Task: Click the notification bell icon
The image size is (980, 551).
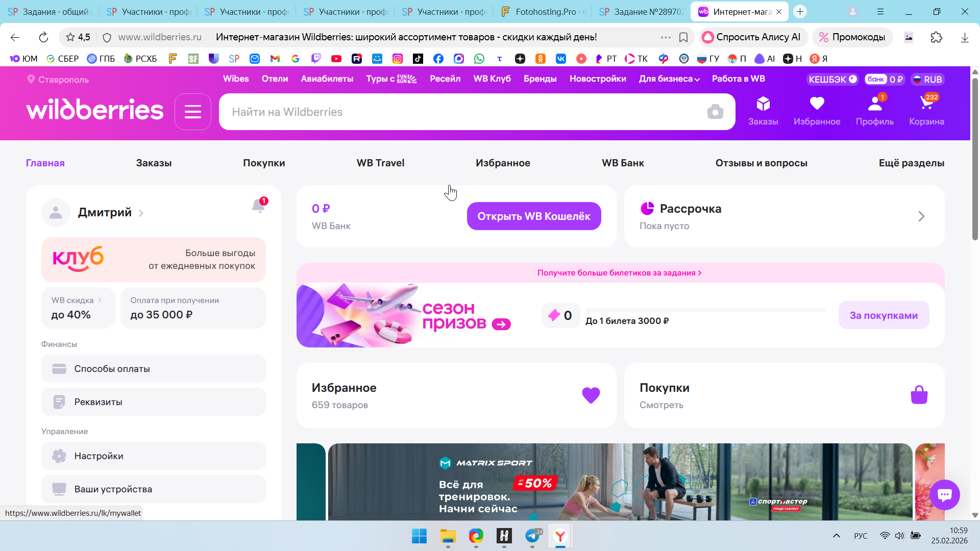Action: pos(258,206)
